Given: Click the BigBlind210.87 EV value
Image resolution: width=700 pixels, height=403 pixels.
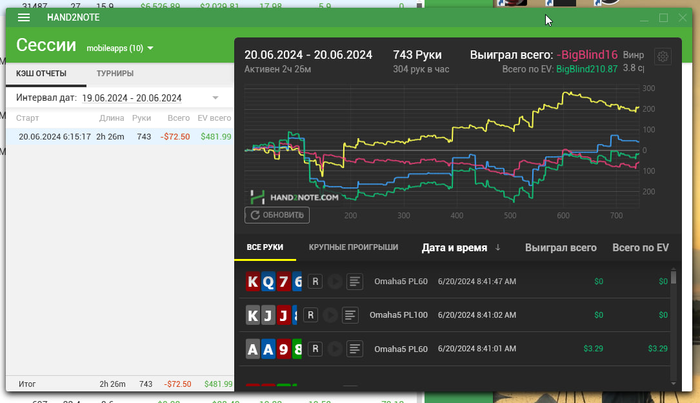Looking at the screenshot, I should point(587,69).
